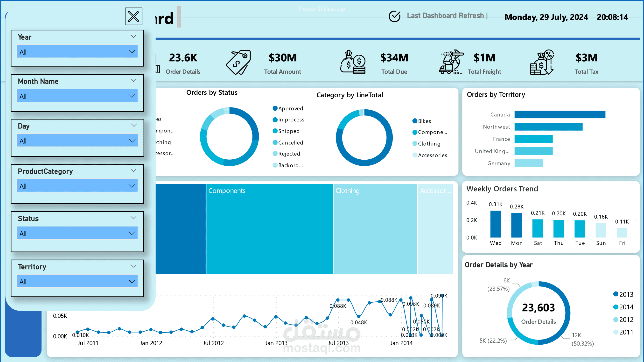Screen dimensions: 644x362
Task: Click the Total Freight shipping icon
Action: [x=451, y=62]
